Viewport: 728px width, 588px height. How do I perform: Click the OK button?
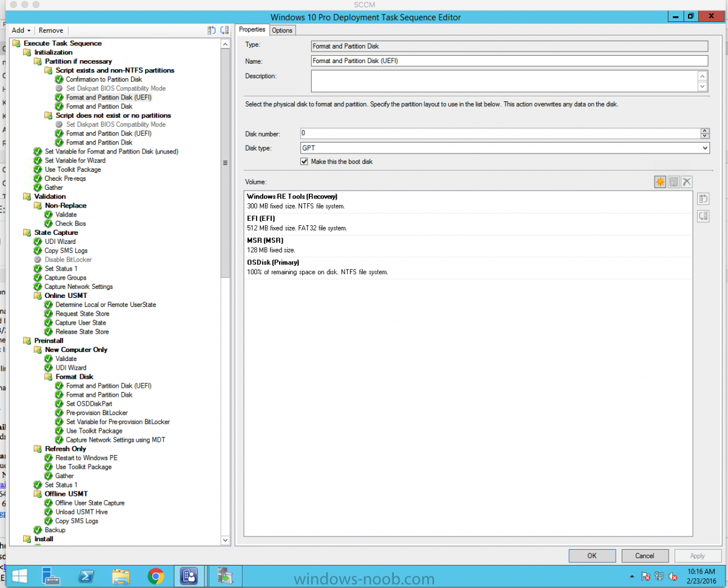coord(592,556)
